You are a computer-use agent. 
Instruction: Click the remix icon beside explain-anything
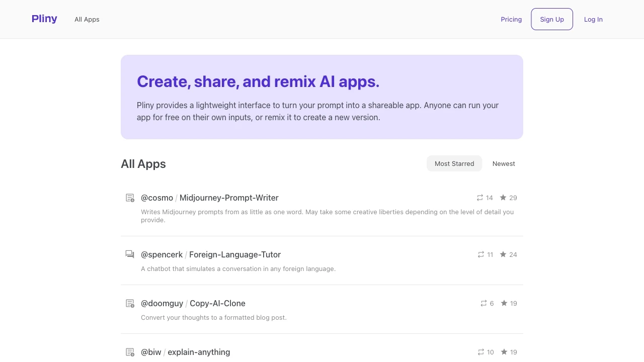(480, 352)
